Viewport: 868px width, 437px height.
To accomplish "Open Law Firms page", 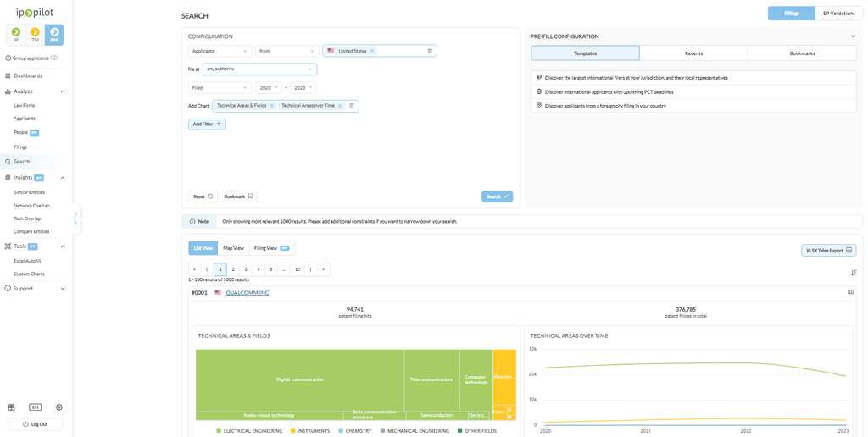I will 25,105.
